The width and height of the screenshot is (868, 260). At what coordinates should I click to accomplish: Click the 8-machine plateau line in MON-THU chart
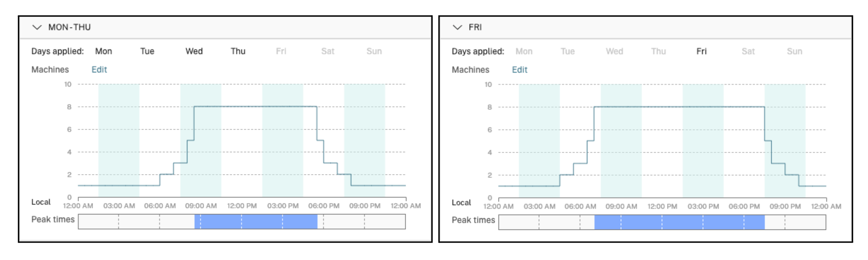[x=256, y=107]
